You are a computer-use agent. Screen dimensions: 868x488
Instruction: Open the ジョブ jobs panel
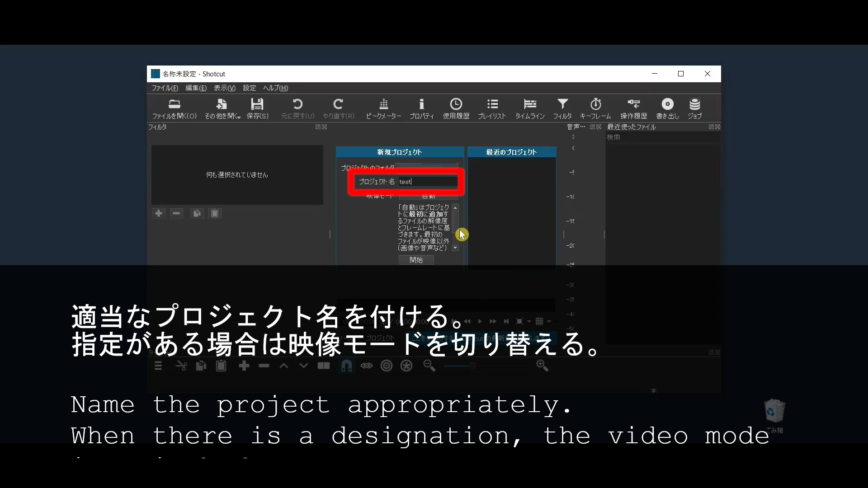695,109
